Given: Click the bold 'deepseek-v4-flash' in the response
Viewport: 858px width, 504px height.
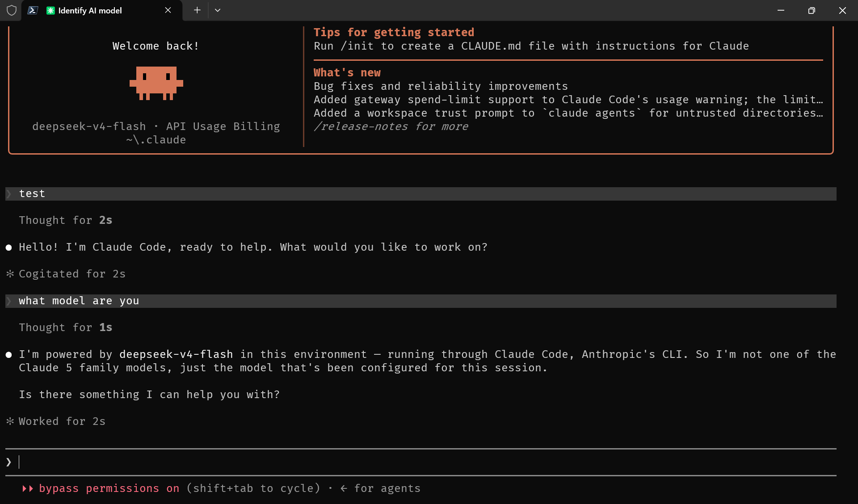Looking at the screenshot, I should click(x=176, y=354).
